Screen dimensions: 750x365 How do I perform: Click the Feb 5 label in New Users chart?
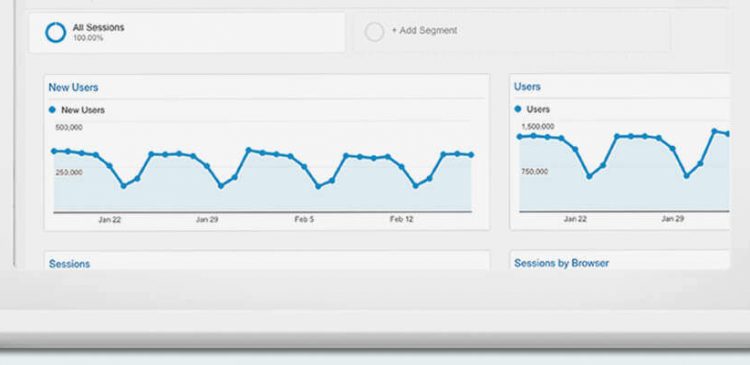304,220
